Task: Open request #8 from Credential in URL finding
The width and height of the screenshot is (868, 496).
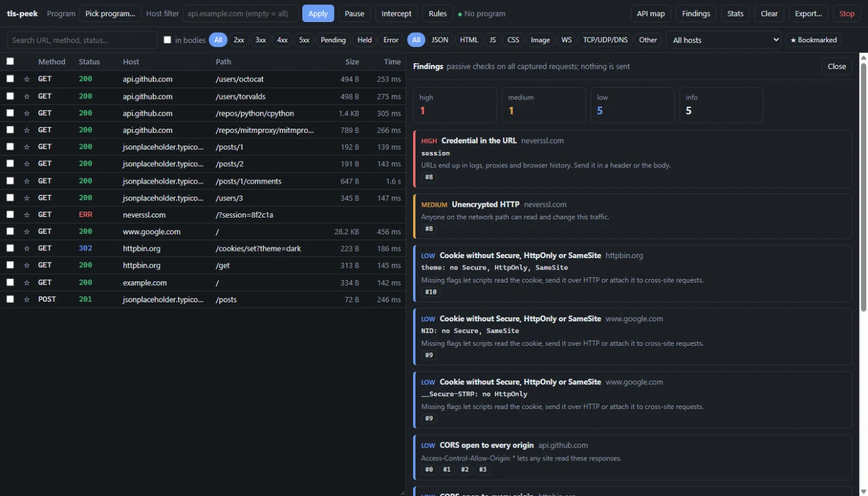Action: [429, 177]
